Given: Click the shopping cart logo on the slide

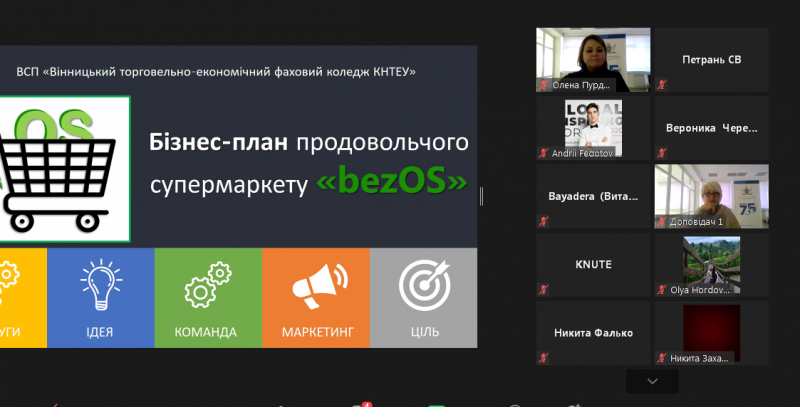Looking at the screenshot, I should [x=64, y=169].
